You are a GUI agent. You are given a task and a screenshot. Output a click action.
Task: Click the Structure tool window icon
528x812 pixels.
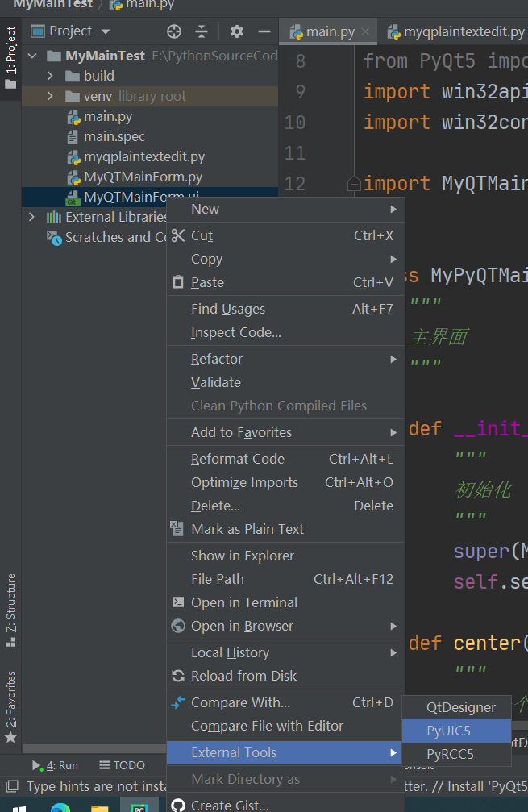[10, 642]
